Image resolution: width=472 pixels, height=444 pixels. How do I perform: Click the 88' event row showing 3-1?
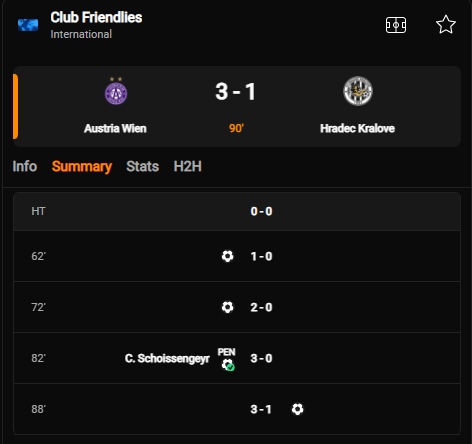click(237, 409)
